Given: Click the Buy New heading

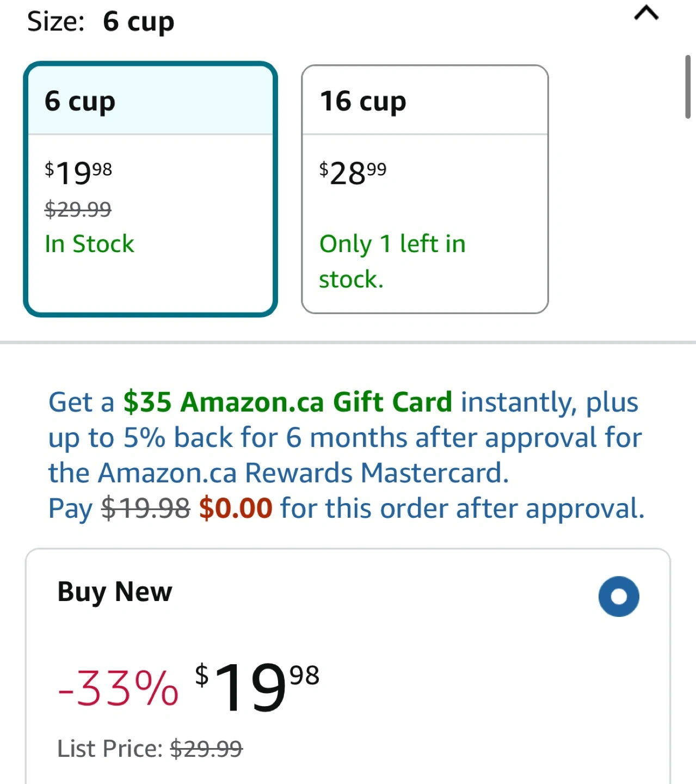Looking at the screenshot, I should (x=115, y=592).
